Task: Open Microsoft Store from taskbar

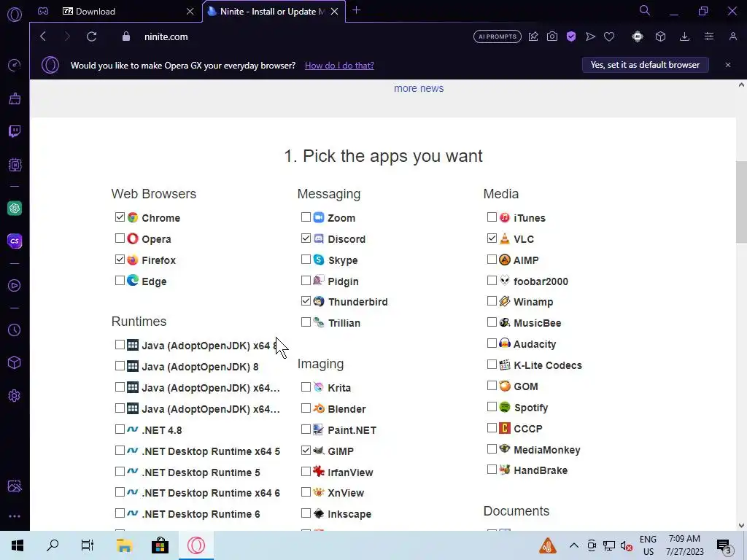Action: pos(160,545)
